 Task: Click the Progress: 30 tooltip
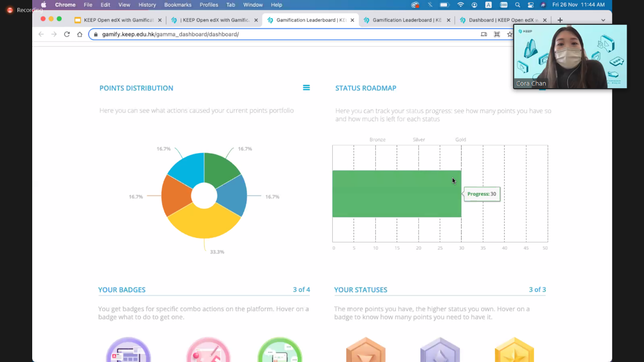point(482,194)
